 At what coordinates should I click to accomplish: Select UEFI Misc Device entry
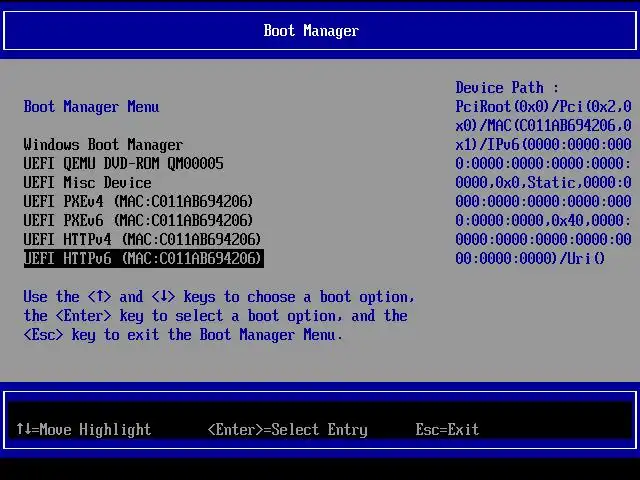pos(87,182)
